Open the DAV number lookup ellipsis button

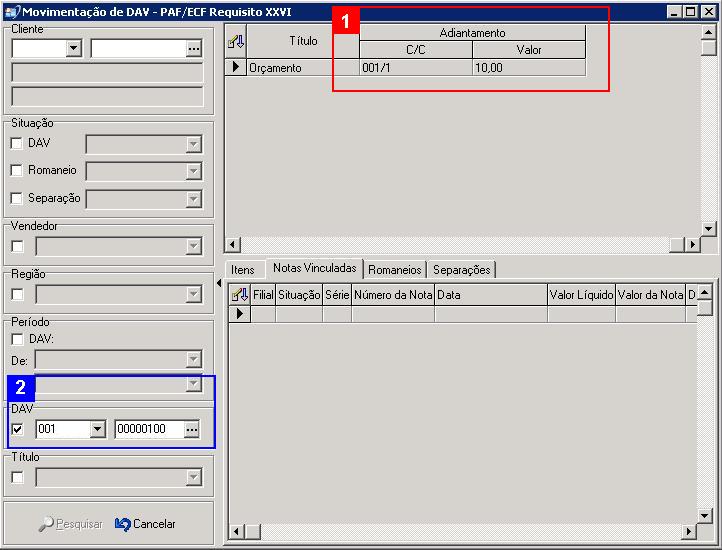click(x=192, y=429)
